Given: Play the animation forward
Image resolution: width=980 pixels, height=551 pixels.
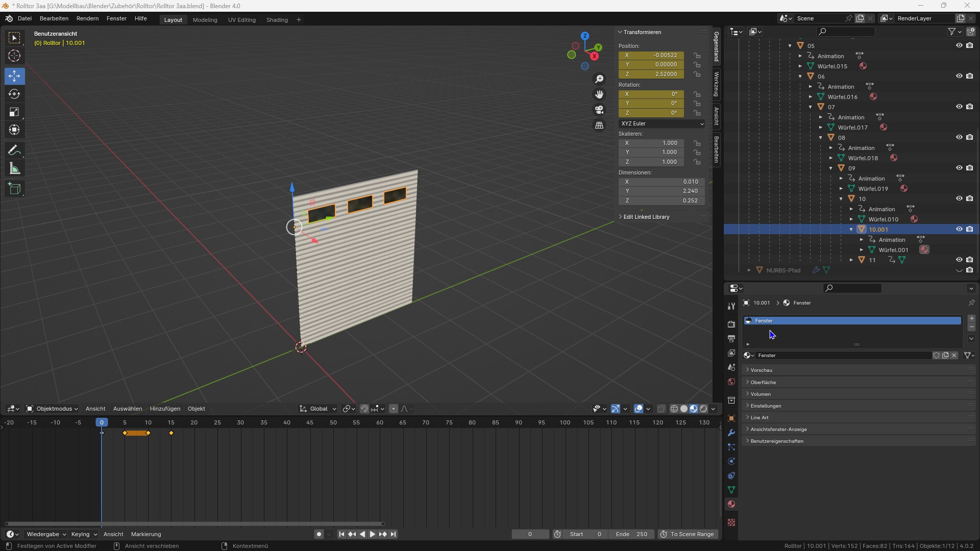Looking at the screenshot, I should [372, 534].
